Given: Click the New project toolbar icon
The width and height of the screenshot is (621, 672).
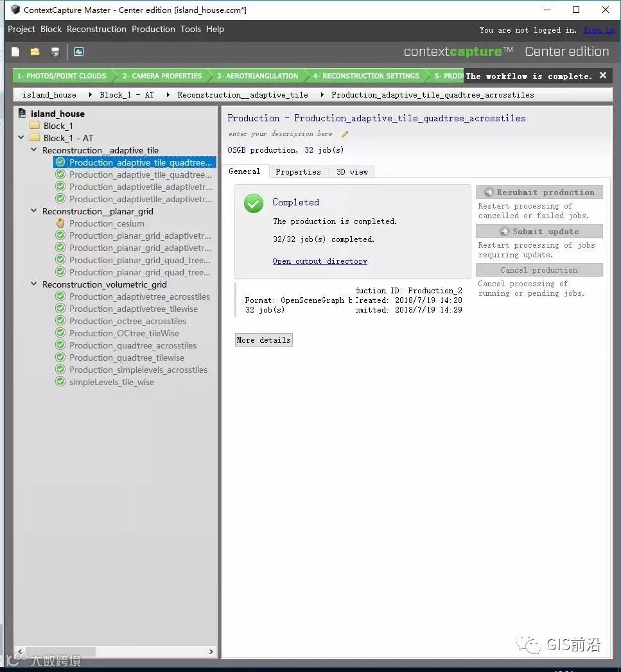Looking at the screenshot, I should [x=15, y=52].
